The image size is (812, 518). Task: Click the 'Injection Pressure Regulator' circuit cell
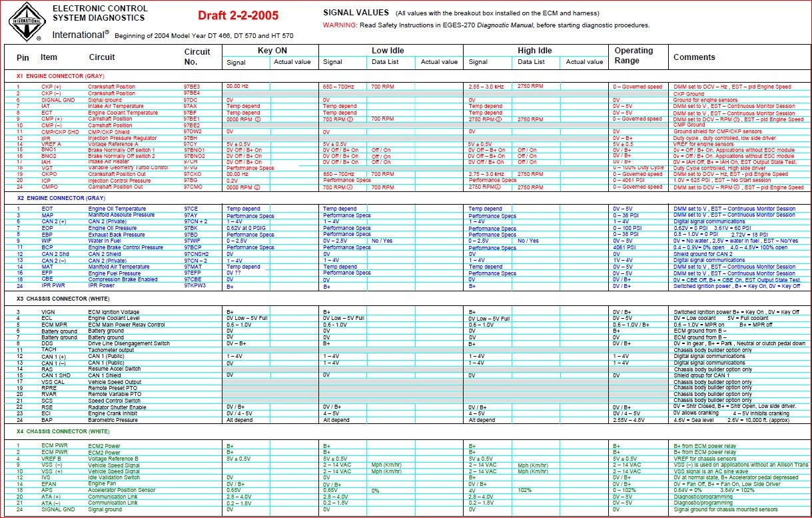[x=121, y=138]
